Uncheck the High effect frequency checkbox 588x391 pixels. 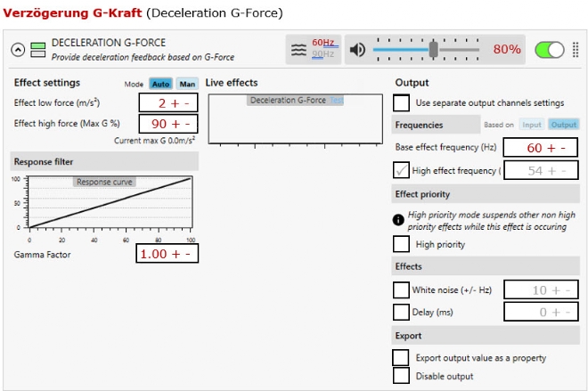[402, 170]
